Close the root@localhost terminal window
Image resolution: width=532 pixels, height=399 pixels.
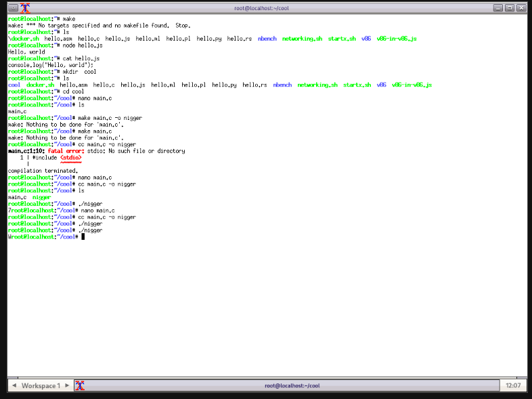tap(520, 8)
